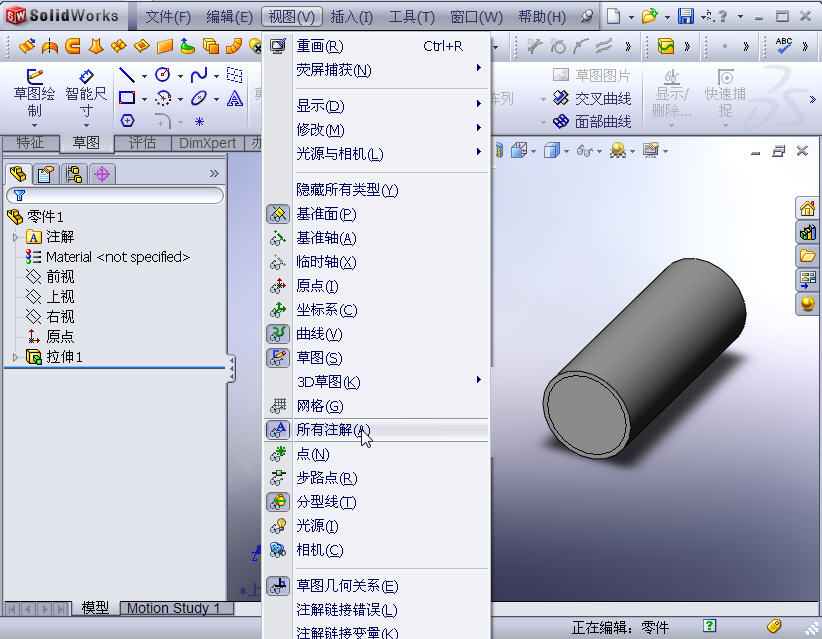The image size is (822, 639).
Task: Switch to the 评估 evaluate tab
Action: click(x=143, y=143)
